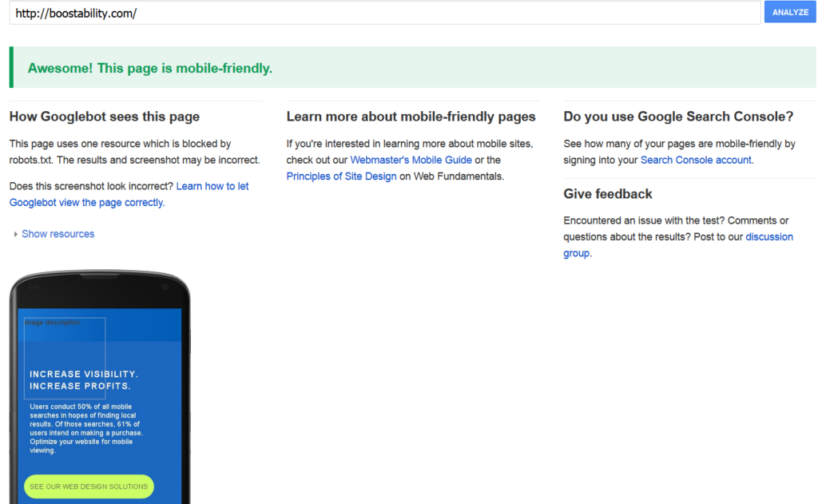Open the Principles of Site Design link
Screen dimensions: 818x504
click(x=341, y=177)
